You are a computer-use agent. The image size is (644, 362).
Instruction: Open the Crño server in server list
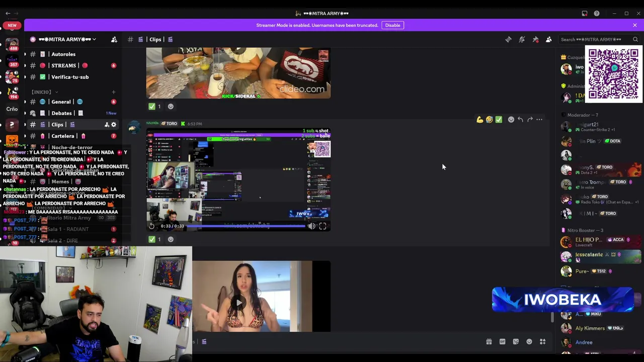[x=12, y=109]
